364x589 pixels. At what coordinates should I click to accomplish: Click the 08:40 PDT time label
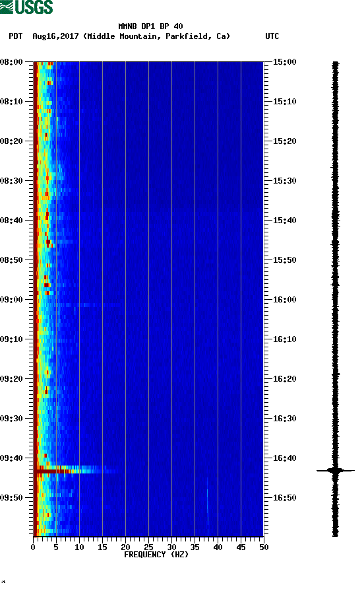pyautogui.click(x=11, y=220)
